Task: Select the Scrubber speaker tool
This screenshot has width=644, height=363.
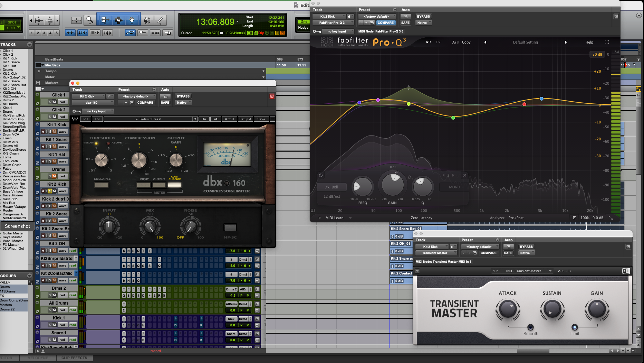Action: [147, 20]
